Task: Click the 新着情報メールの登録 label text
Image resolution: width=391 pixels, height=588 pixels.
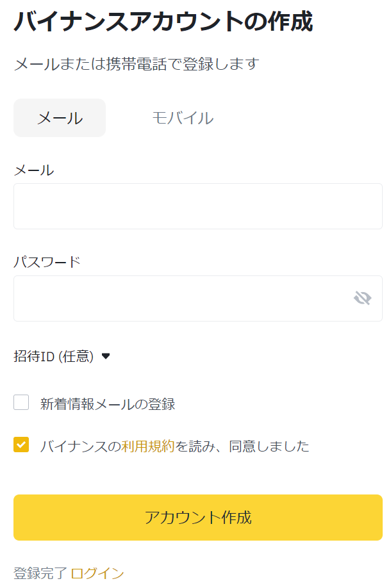Action: click(108, 404)
